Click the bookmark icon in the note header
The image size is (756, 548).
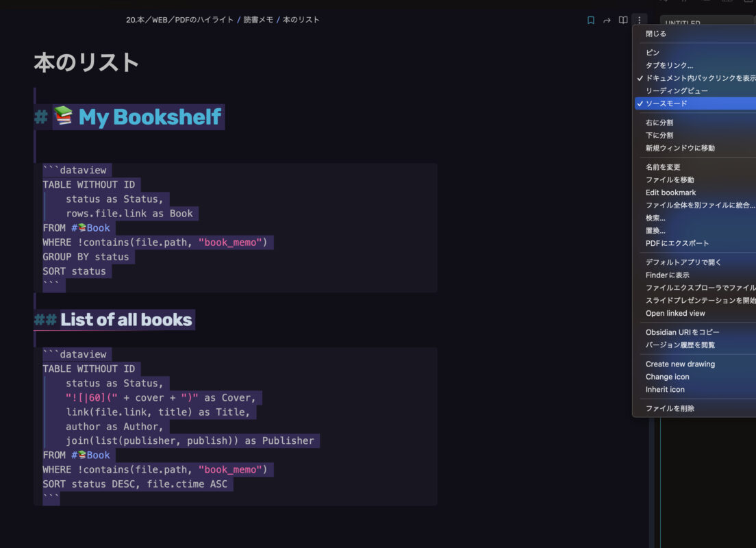(x=591, y=21)
